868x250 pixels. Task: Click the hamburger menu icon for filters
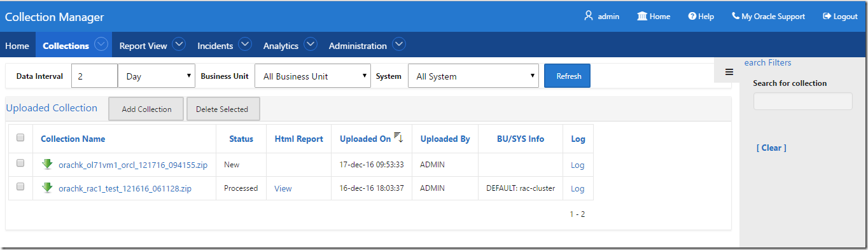(729, 72)
